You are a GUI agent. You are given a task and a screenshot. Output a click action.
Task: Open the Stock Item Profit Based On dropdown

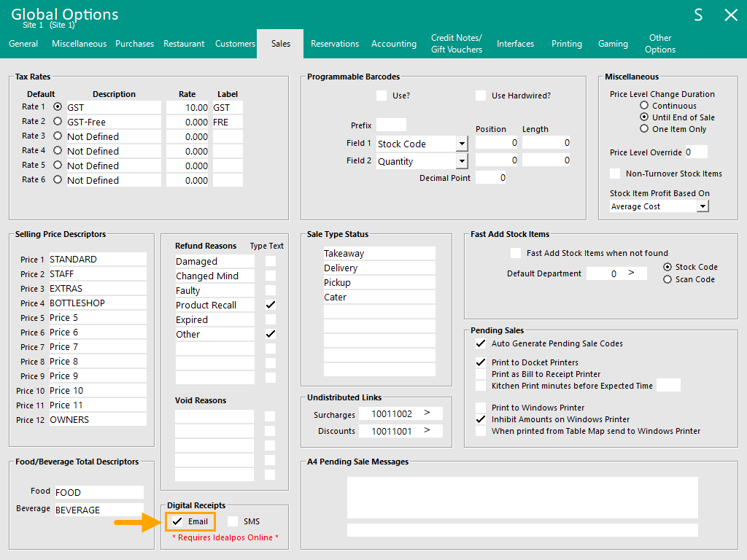(x=702, y=206)
